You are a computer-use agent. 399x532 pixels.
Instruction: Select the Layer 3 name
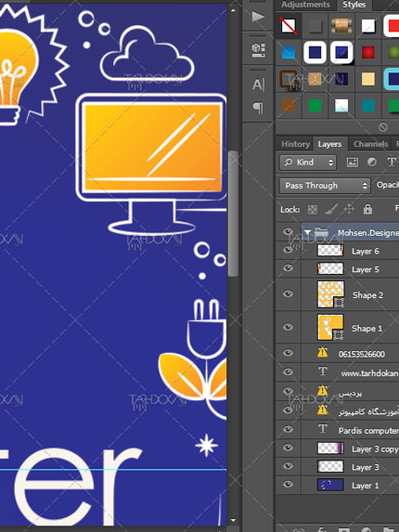[x=365, y=468]
